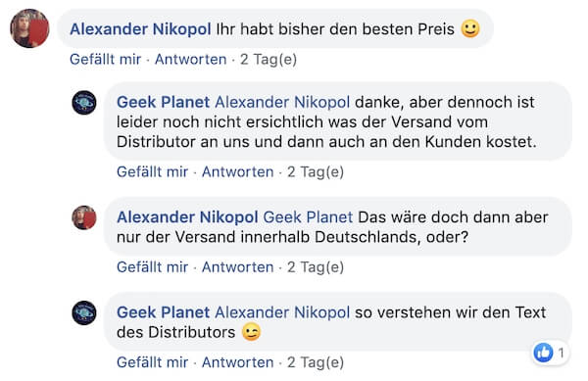The width and height of the screenshot is (588, 381).
Task: Open Alexander Nikopol author name in top comment
Action: point(140,29)
